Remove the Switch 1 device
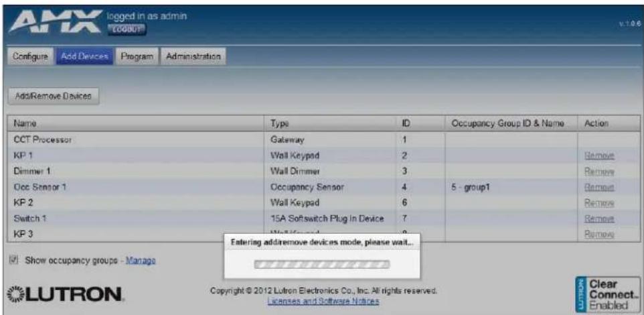The image size is (644, 315). [x=600, y=218]
